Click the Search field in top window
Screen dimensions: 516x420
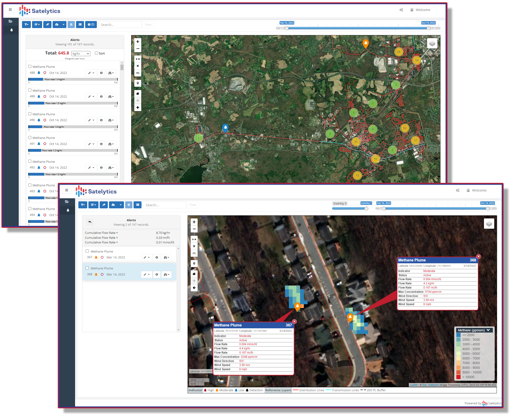[x=120, y=25]
